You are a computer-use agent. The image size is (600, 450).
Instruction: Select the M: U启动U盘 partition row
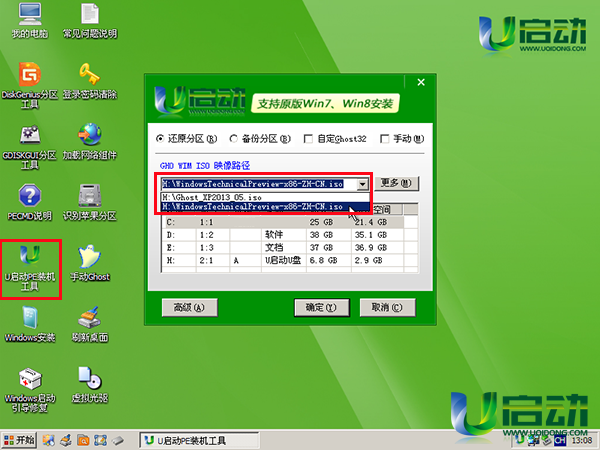click(283, 261)
